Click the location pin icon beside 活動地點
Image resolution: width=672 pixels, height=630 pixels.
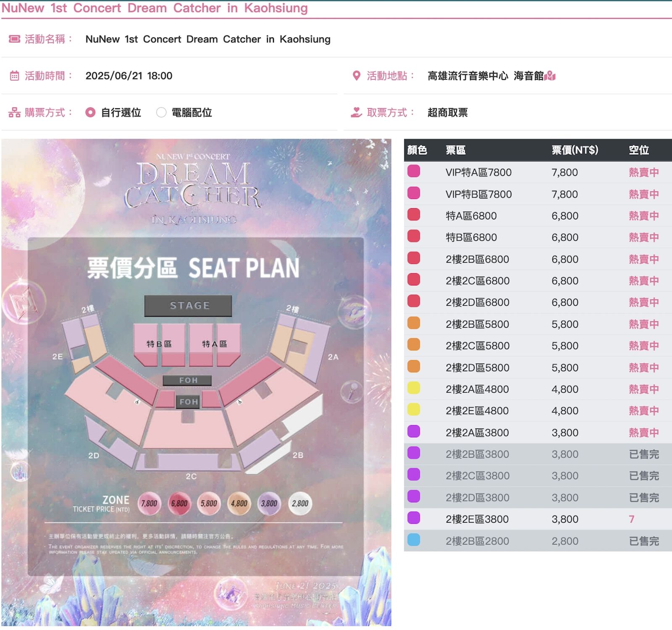[x=357, y=76]
